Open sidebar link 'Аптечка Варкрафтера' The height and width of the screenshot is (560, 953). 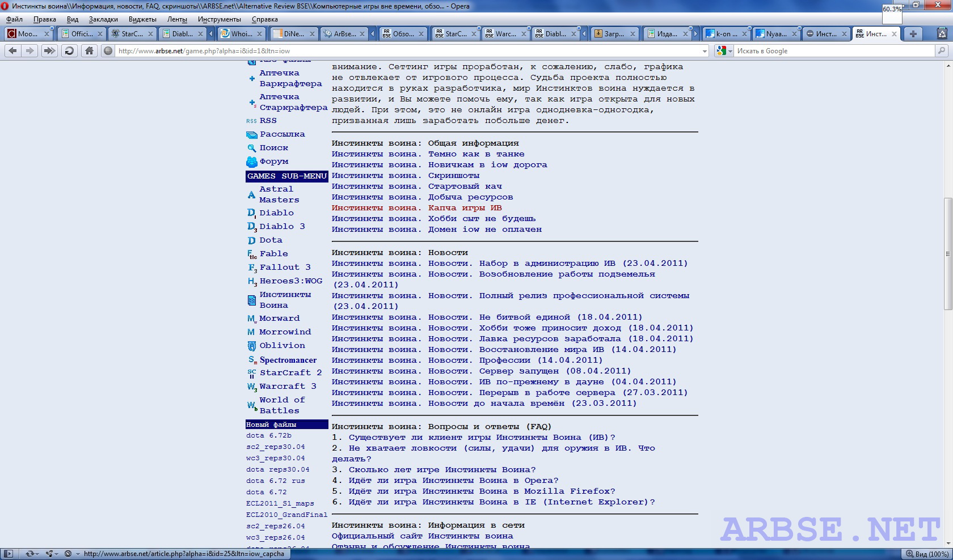[290, 78]
